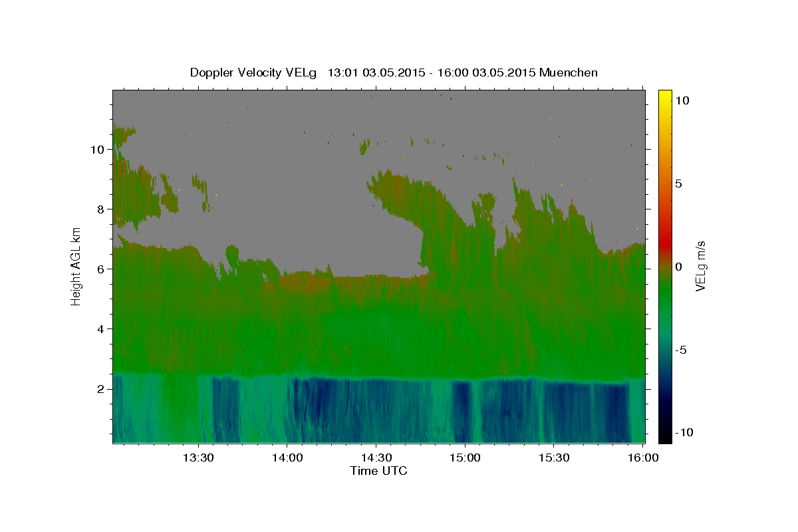Click the height axis label '10'
This screenshot has height=532, width=798.
click(x=98, y=150)
